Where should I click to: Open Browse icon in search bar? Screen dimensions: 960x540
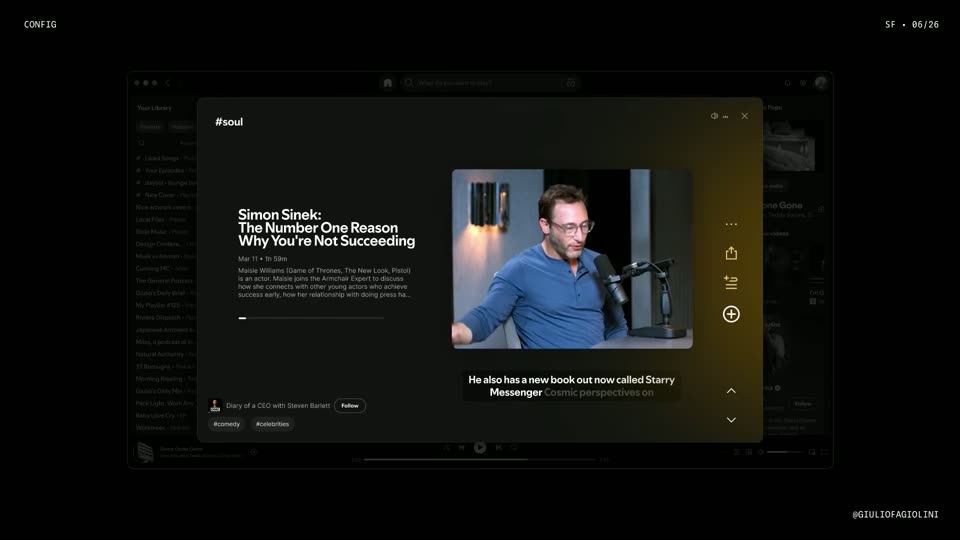coord(570,83)
